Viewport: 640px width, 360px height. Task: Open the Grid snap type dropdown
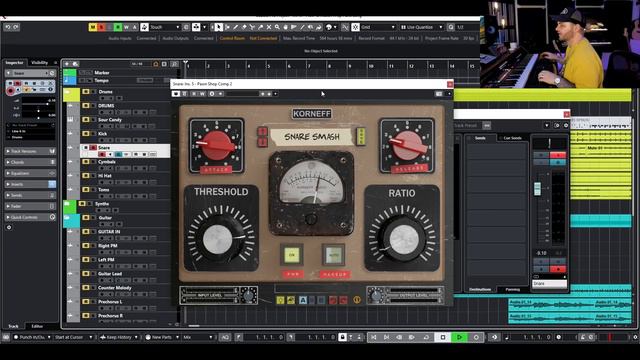[378, 27]
